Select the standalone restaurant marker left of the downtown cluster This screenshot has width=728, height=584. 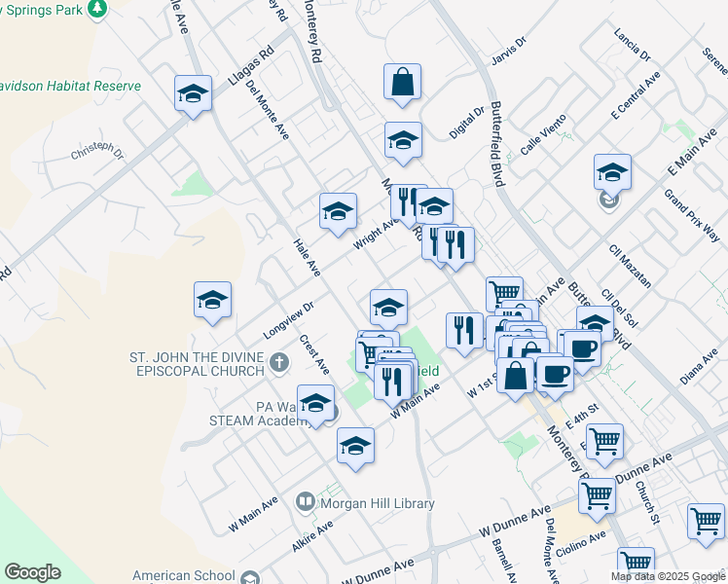tap(465, 332)
